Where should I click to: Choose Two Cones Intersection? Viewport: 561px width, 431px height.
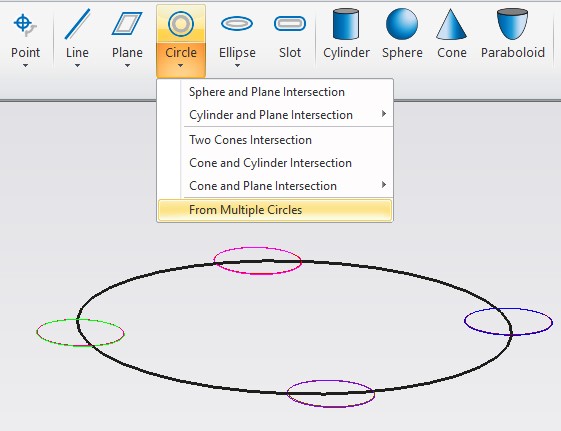(275, 139)
